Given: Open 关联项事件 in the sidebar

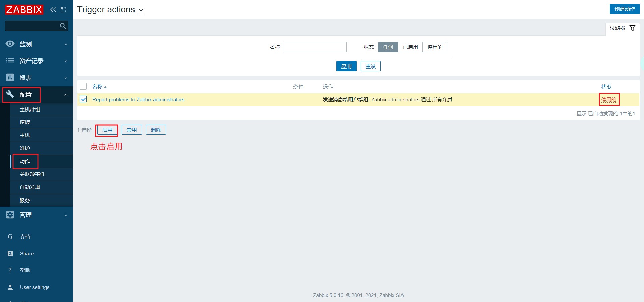Looking at the screenshot, I should [x=32, y=174].
